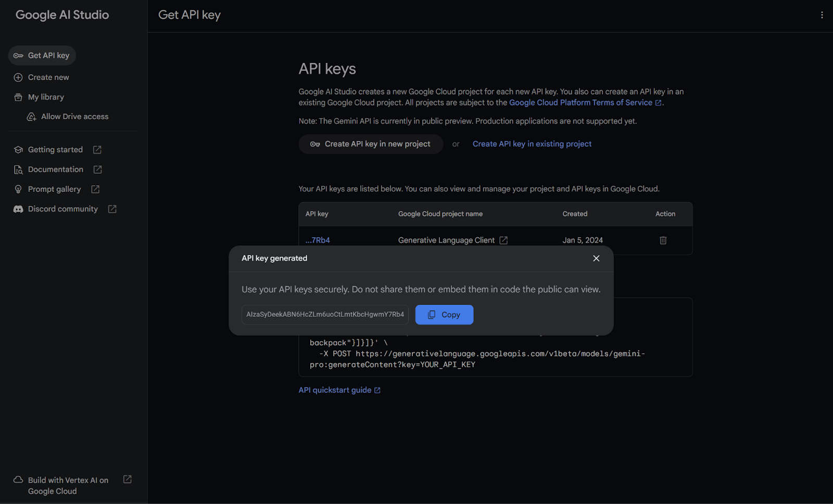This screenshot has width=833, height=504.
Task: Open Getting started sidebar link
Action: pos(55,150)
